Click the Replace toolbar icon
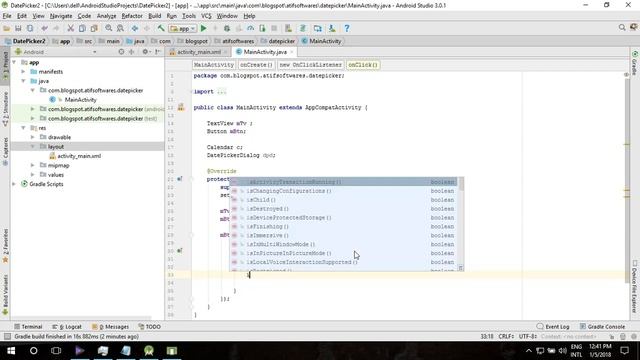 [x=120, y=29]
